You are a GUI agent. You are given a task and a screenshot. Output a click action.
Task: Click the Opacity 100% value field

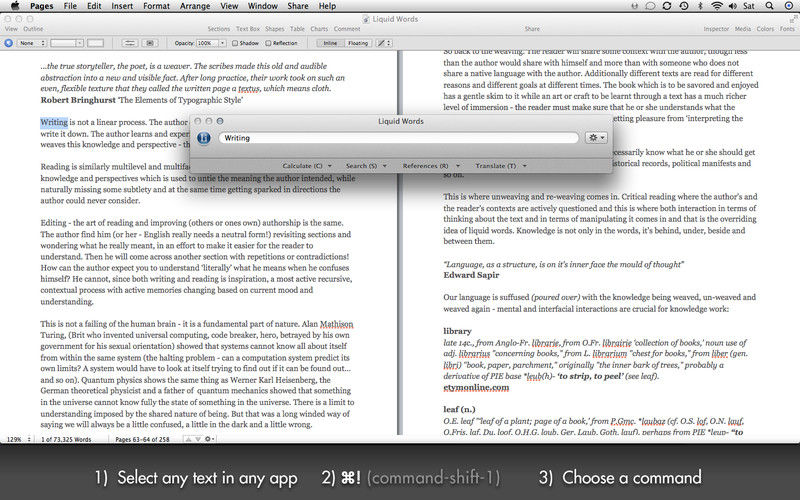pyautogui.click(x=207, y=43)
